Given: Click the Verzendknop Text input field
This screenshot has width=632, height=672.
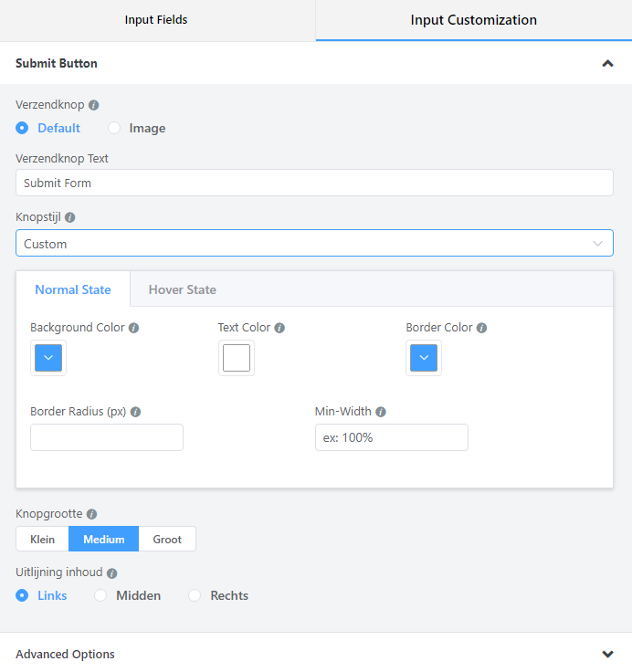Looking at the screenshot, I should tap(314, 183).
